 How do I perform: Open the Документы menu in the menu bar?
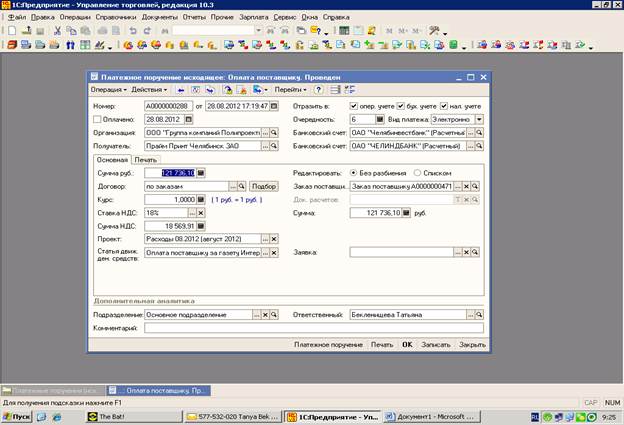click(159, 18)
